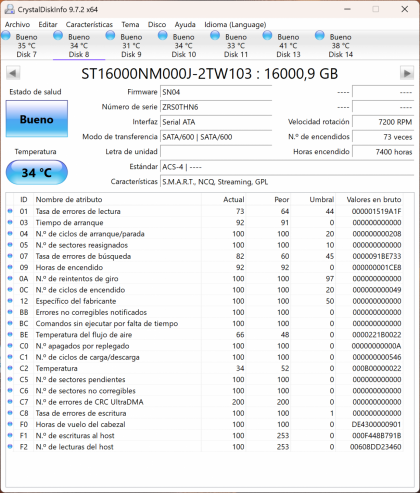The height and width of the screenshot is (493, 420).
Task: Click status dot for attribute BC
Action: click(10, 323)
